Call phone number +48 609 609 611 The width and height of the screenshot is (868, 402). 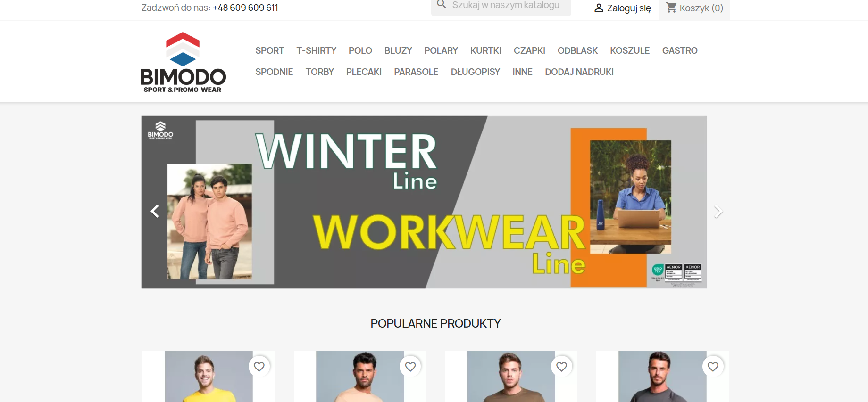tap(245, 8)
